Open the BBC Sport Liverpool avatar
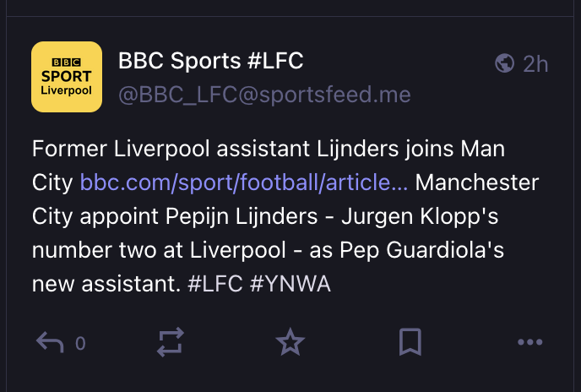 click(67, 77)
